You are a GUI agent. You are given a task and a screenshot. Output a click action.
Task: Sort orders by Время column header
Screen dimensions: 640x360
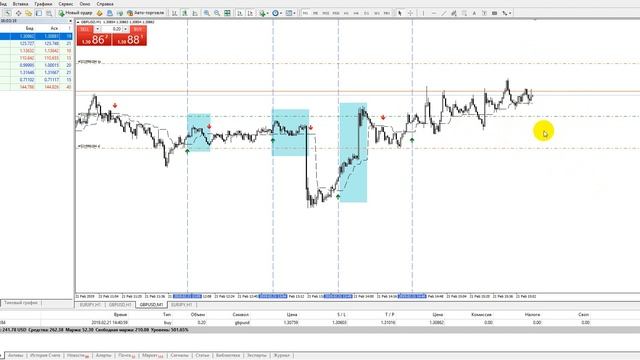[x=120, y=315]
